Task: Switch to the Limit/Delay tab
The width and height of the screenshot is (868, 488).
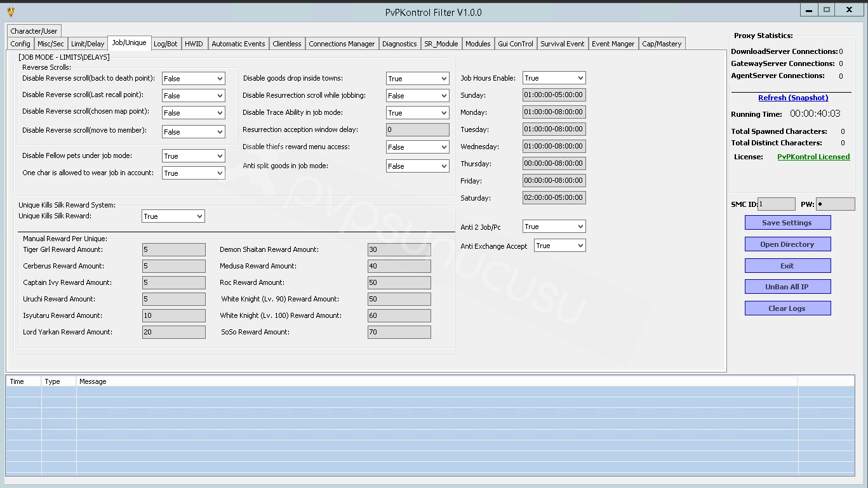Action: (x=88, y=44)
